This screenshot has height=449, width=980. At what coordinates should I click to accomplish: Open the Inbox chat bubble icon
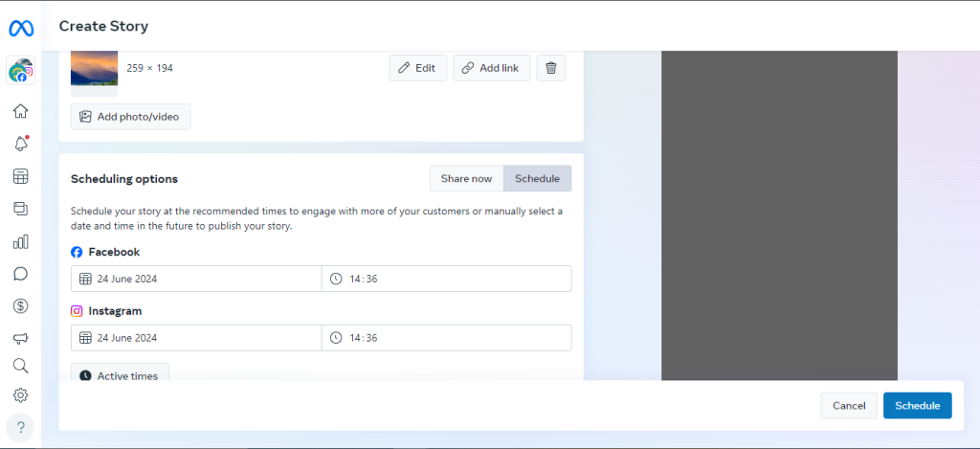tap(21, 274)
